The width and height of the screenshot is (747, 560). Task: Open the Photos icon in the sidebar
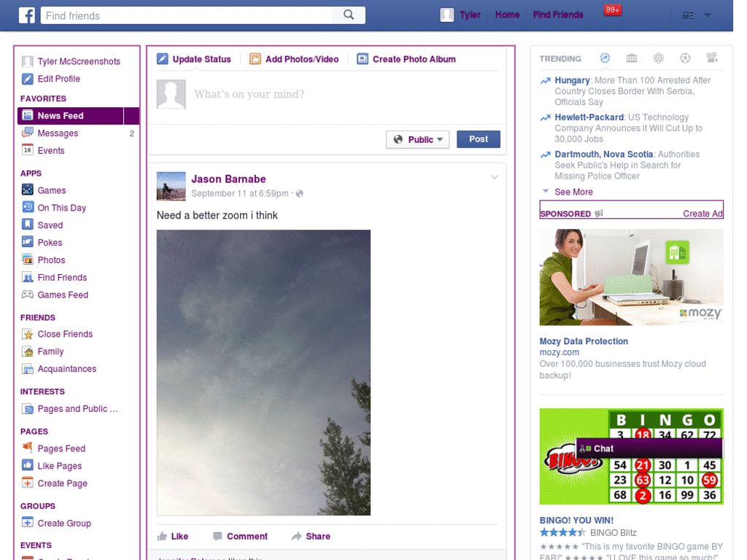[28, 260]
